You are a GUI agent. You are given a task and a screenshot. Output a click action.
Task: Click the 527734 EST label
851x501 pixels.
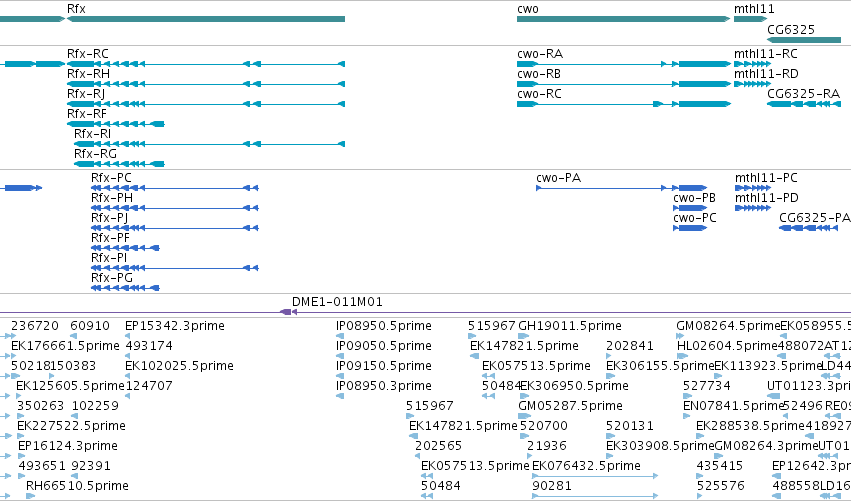[x=707, y=386]
